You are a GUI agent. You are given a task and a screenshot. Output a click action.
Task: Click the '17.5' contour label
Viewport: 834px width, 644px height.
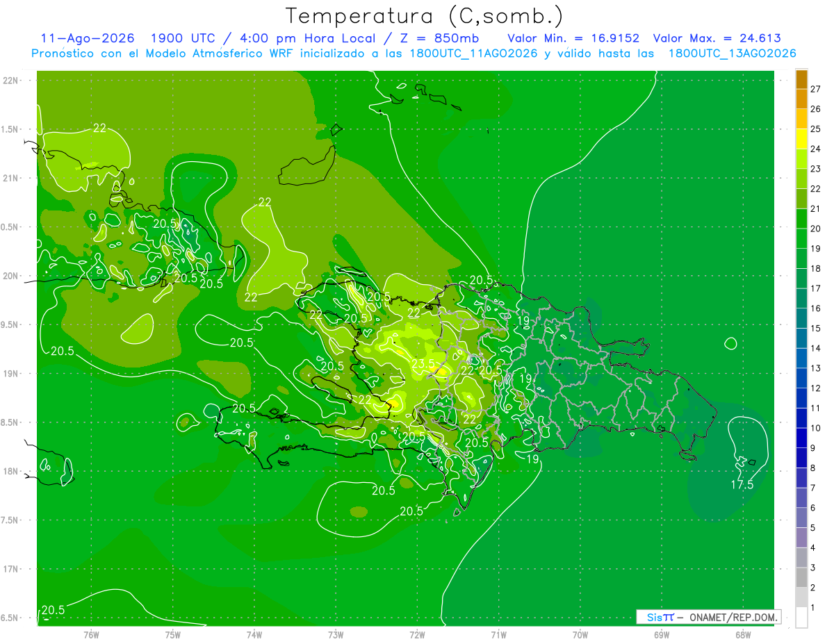tap(742, 485)
